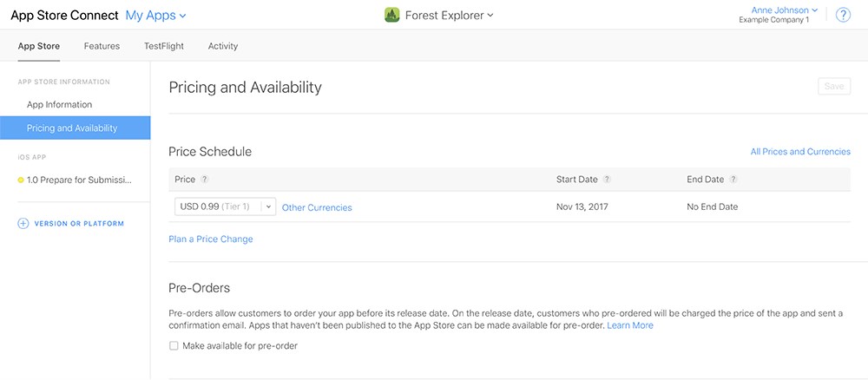Click the Learn More pre-order link
The height and width of the screenshot is (380, 868).
pos(630,325)
